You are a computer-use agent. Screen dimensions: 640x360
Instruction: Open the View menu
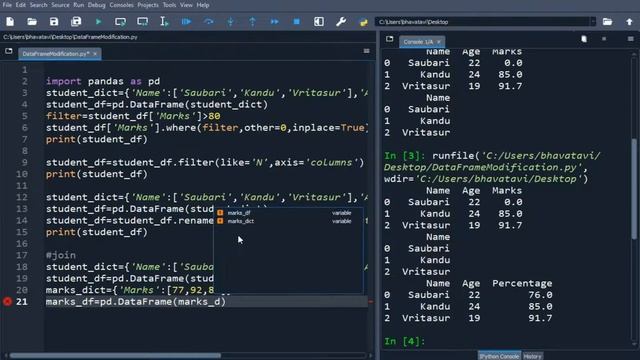pyautogui.click(x=186, y=5)
